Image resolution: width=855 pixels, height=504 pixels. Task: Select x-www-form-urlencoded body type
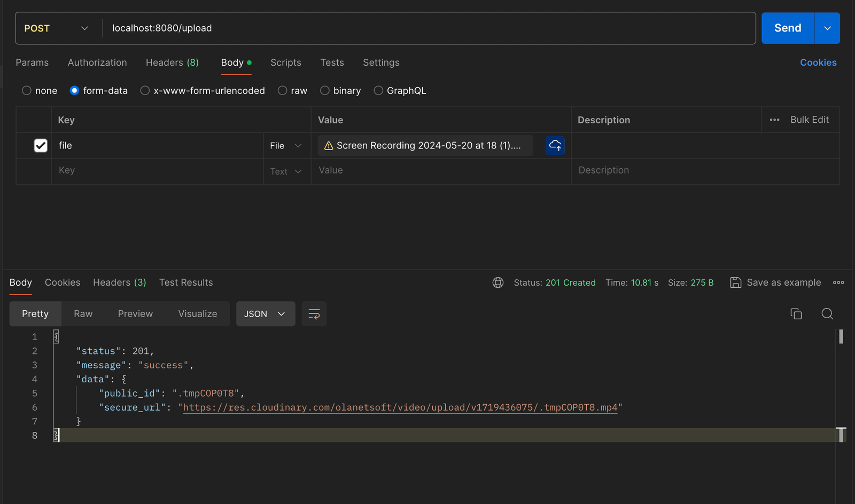tap(145, 91)
